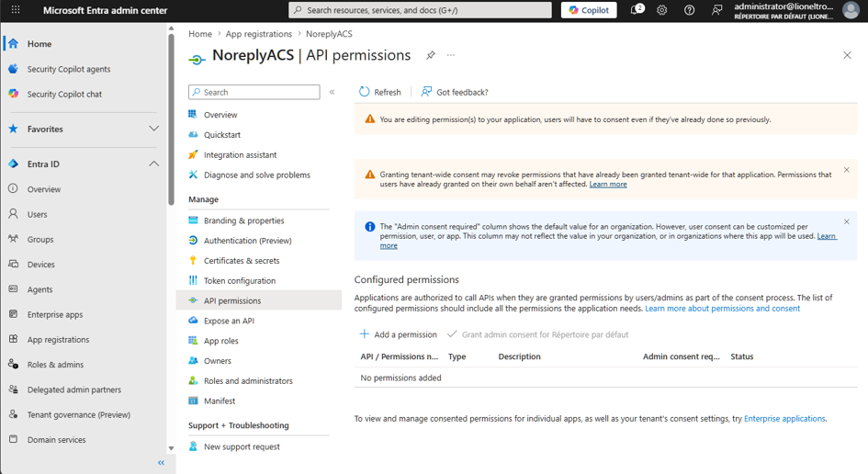This screenshot has height=474, width=868.
Task: Open the notifications bell icon
Action: (637, 9)
